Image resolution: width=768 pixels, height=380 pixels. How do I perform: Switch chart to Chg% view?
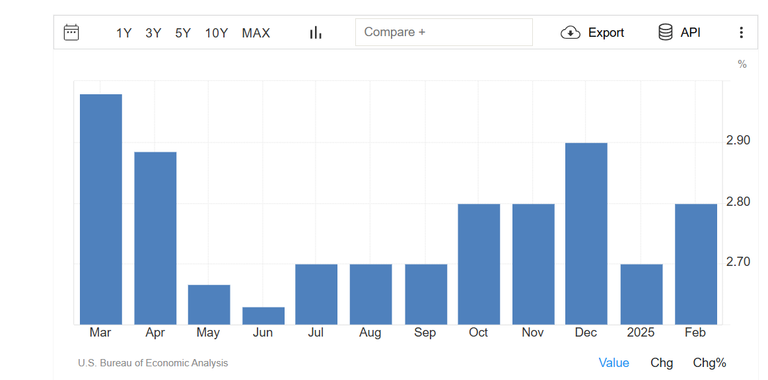tap(709, 363)
